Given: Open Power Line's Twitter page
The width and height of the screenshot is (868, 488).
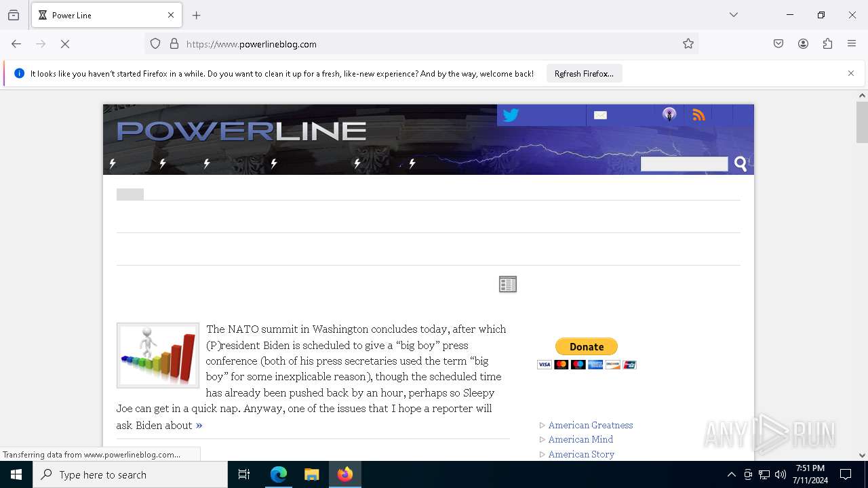Looking at the screenshot, I should [x=511, y=115].
